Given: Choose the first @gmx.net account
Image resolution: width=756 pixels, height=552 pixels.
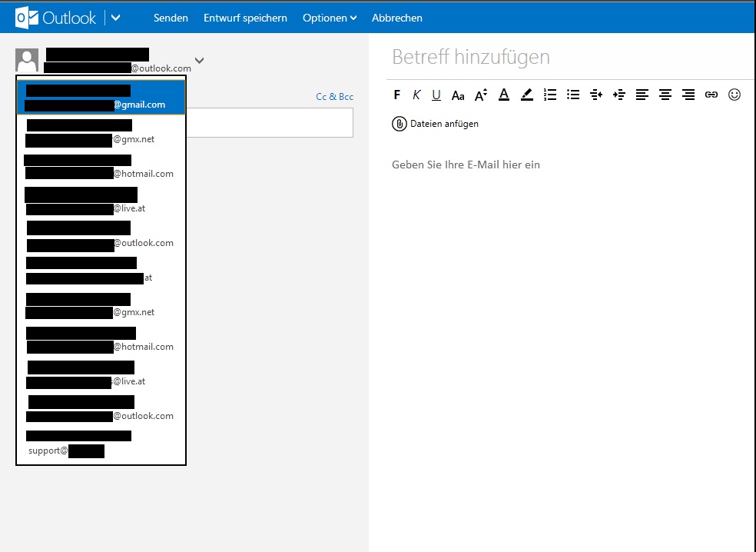Looking at the screenshot, I should (101, 132).
